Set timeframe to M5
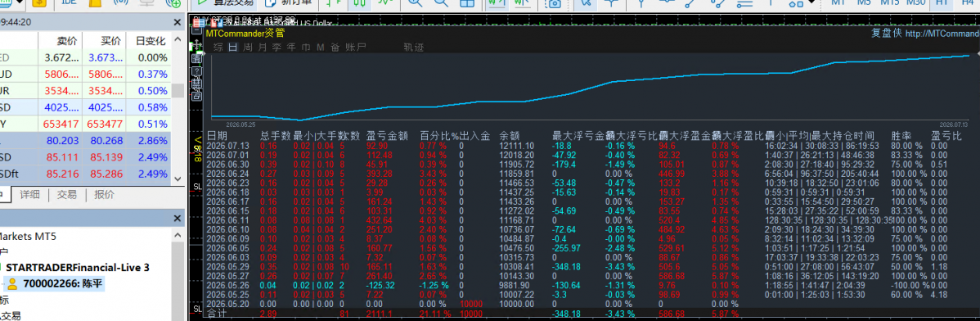The height and width of the screenshot is (321, 980). pos(865,3)
